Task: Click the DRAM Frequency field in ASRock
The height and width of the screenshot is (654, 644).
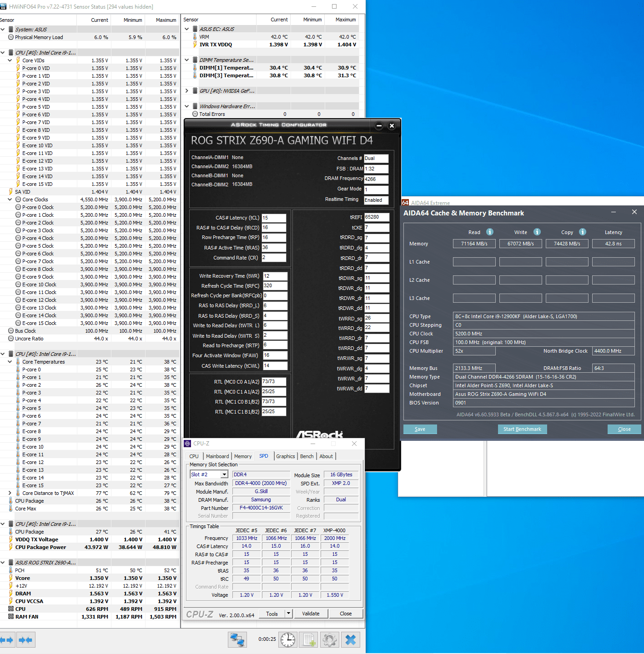Action: point(376,179)
